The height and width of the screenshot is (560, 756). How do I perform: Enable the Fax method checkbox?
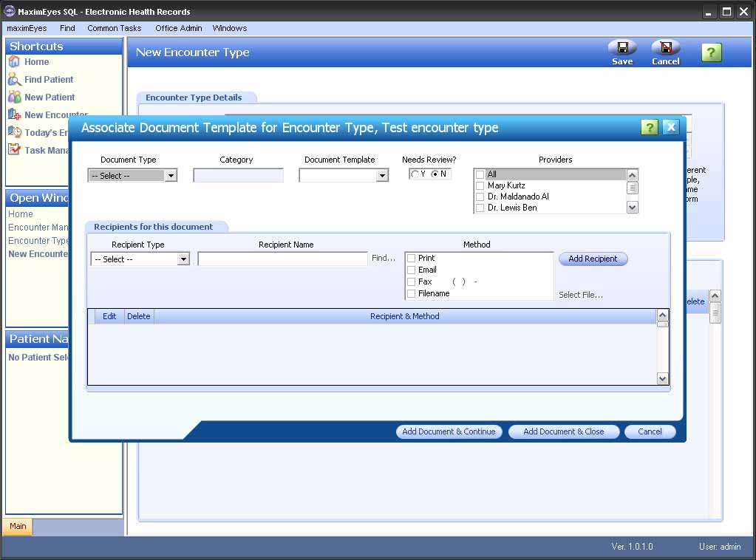coord(412,282)
